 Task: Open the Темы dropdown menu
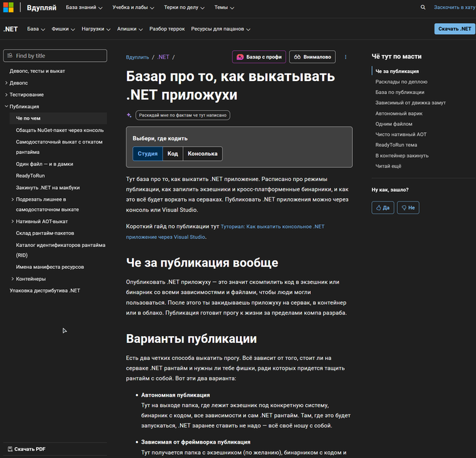tap(224, 7)
